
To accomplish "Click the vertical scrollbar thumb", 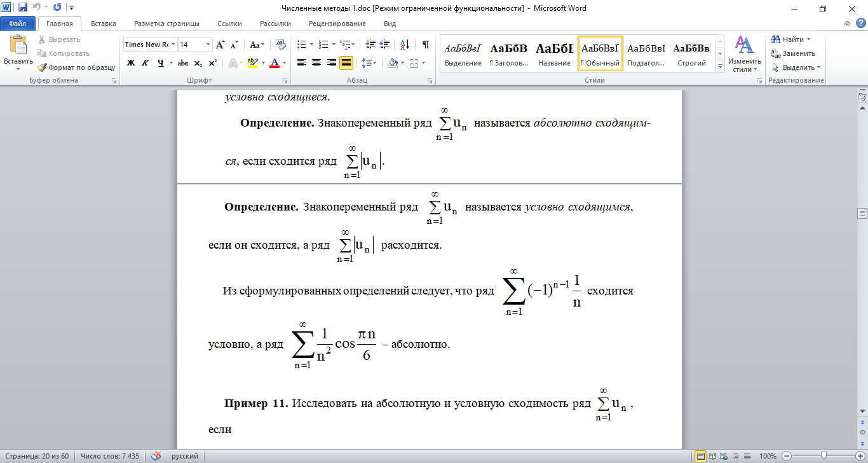I will point(862,212).
